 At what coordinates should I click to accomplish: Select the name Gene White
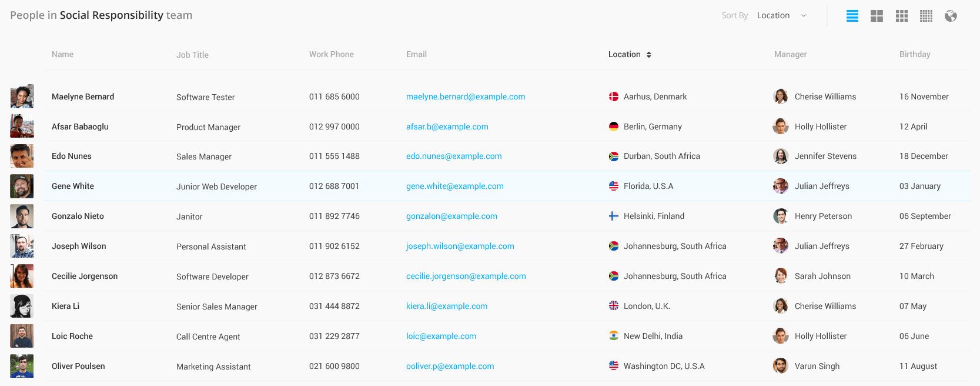pos(73,186)
